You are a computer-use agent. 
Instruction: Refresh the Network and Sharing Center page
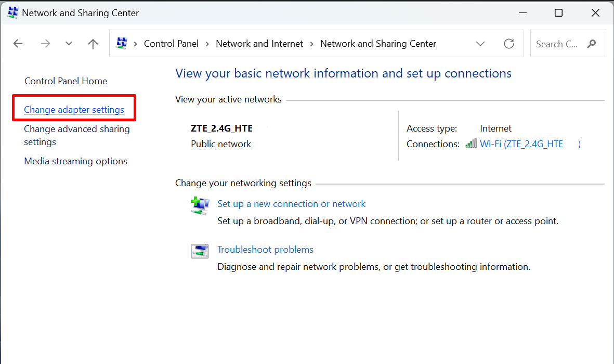click(508, 44)
